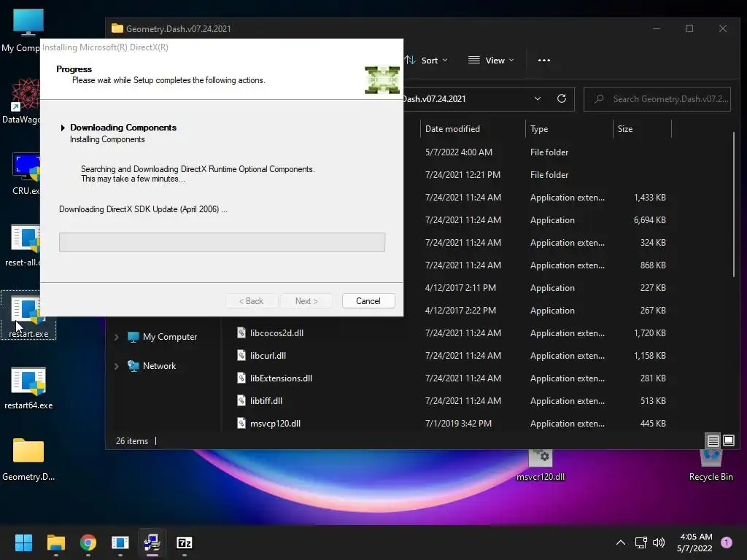Click the msvcp120.dll file icon

click(x=241, y=423)
